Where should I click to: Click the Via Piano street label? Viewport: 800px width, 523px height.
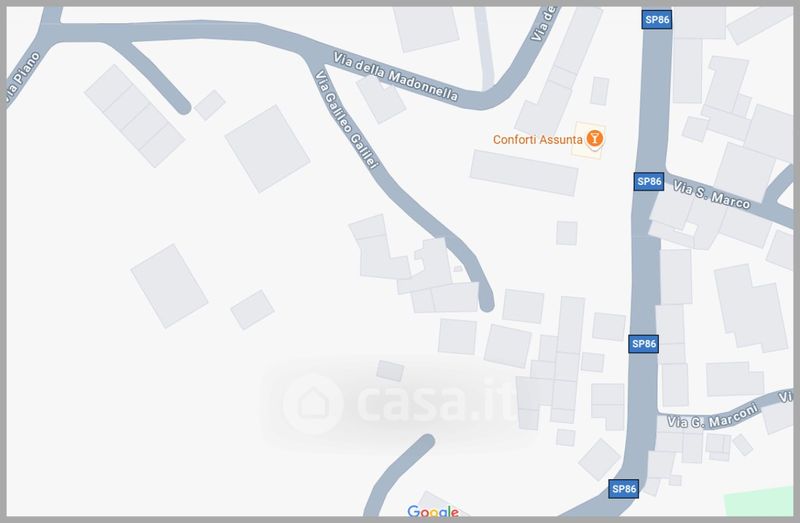(x=22, y=78)
